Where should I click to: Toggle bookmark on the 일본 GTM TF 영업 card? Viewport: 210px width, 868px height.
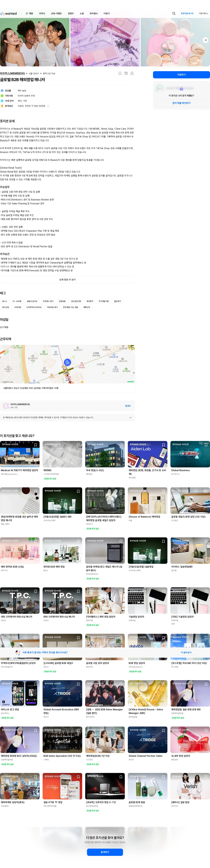pos(78,777)
